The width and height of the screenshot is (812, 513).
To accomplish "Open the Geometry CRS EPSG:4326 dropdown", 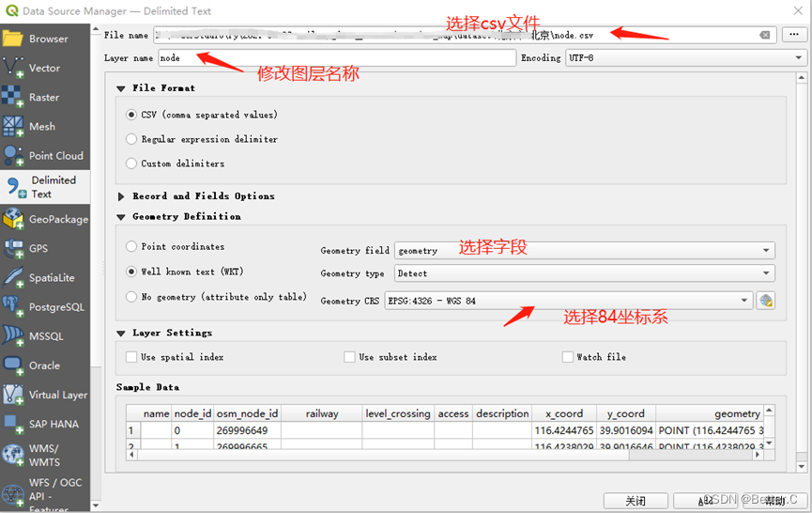I will pyautogui.click(x=568, y=301).
